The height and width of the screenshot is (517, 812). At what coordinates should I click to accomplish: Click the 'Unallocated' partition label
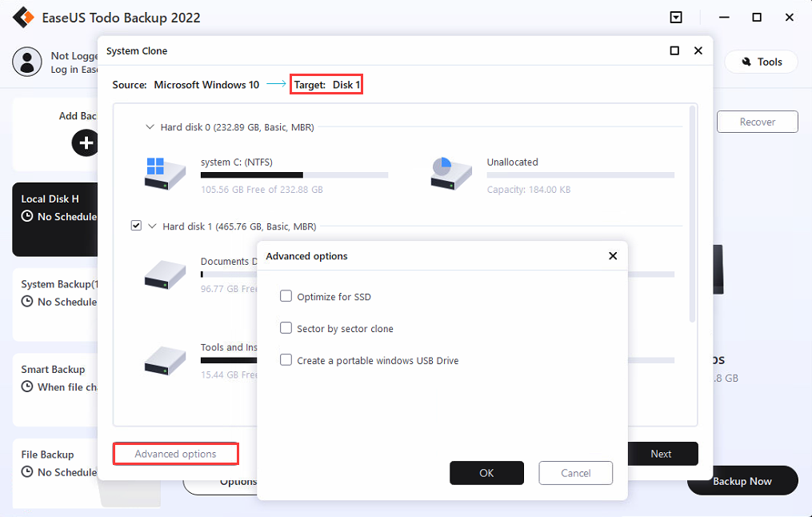click(x=512, y=162)
